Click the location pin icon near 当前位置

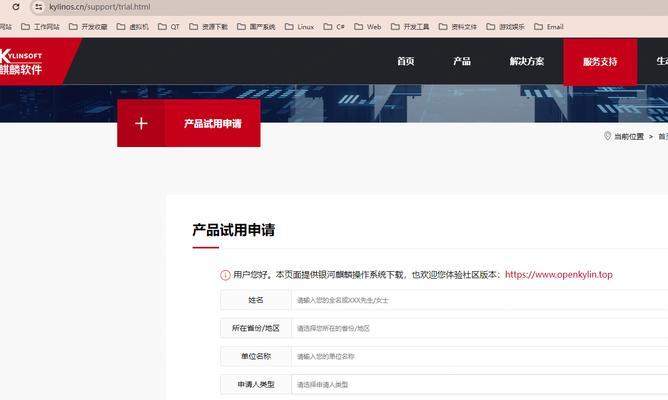click(607, 136)
